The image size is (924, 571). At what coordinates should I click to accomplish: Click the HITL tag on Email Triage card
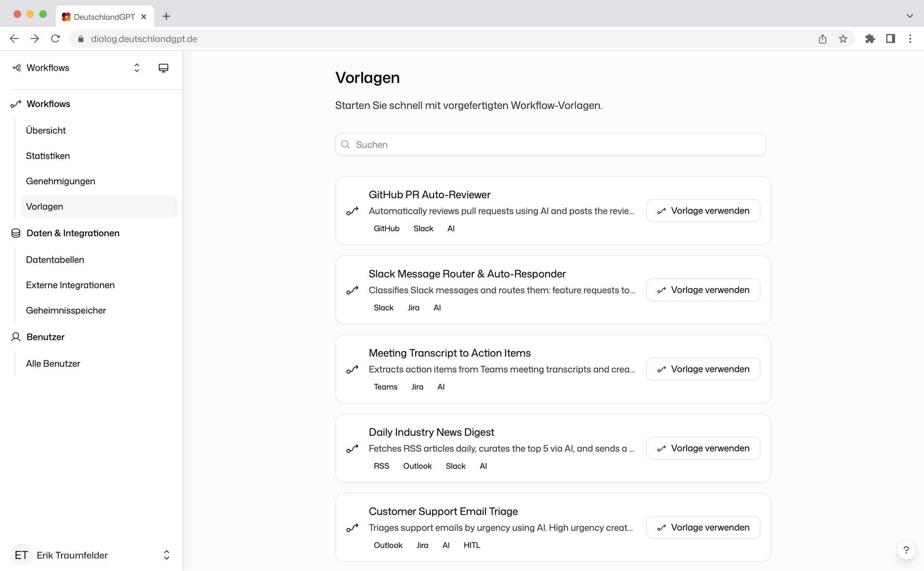click(x=472, y=546)
